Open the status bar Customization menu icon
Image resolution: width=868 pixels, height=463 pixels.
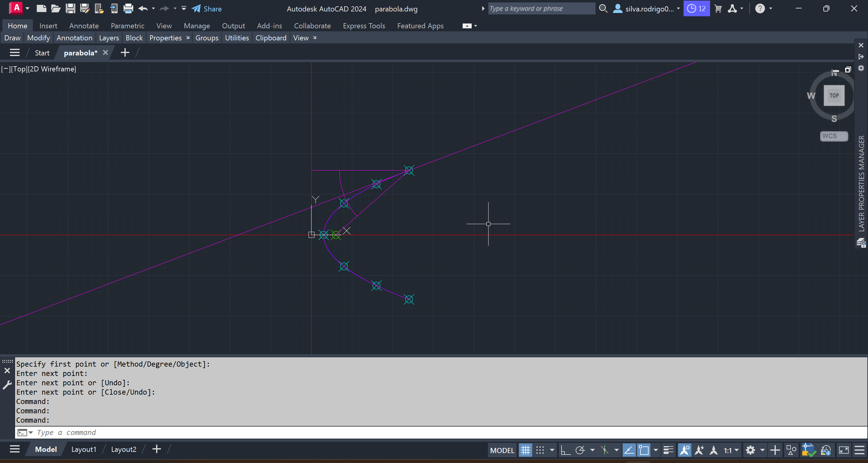(x=860, y=450)
